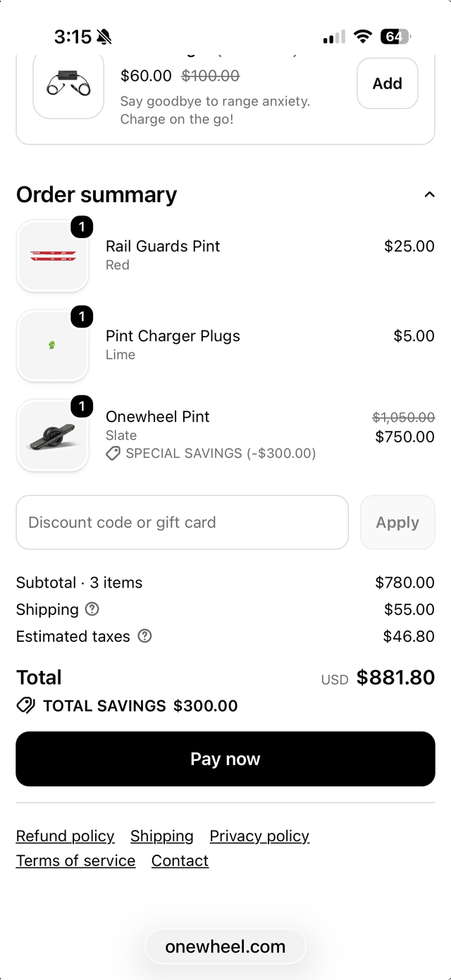Tap the onewheel.com address pill
This screenshot has height=980, width=451.
tap(225, 946)
